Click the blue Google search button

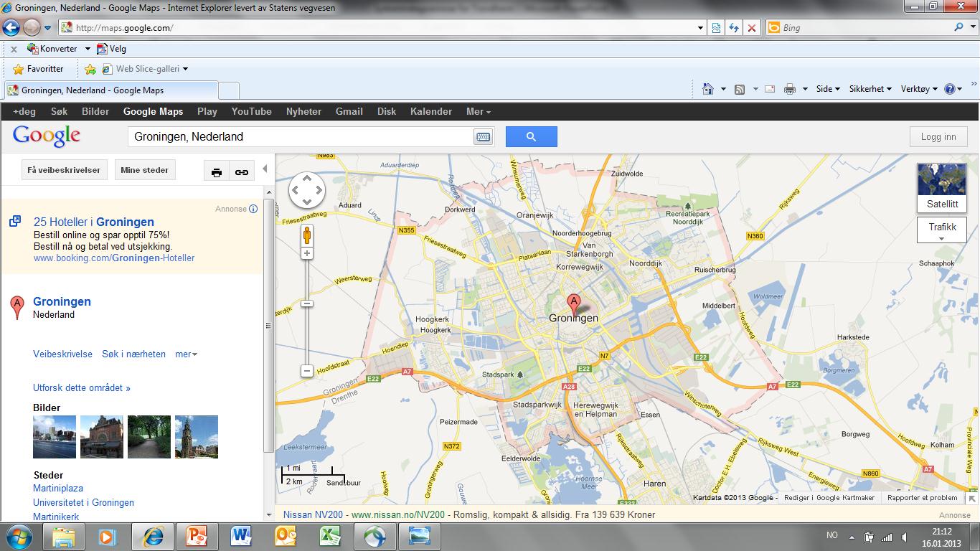click(531, 137)
